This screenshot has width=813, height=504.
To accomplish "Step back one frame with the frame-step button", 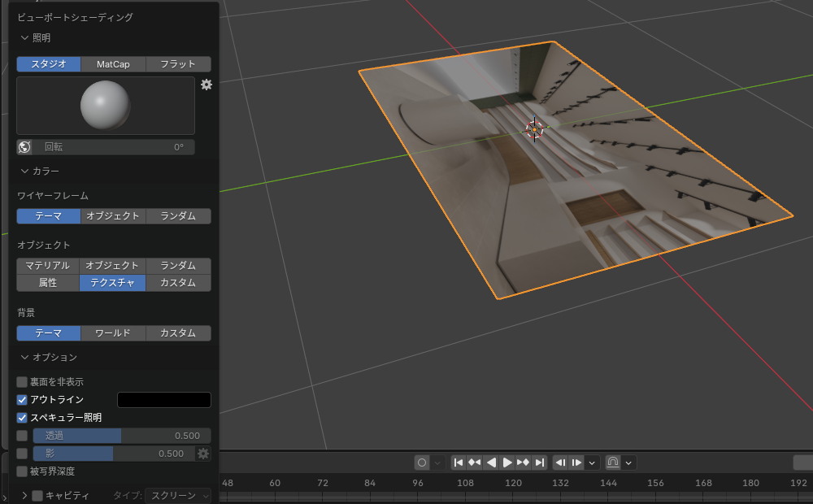I will pos(560,463).
